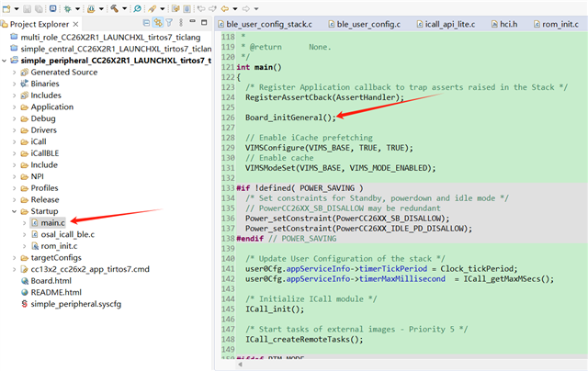Select osal_icall_ble.c file
The height and width of the screenshot is (371, 588).
(x=67, y=234)
